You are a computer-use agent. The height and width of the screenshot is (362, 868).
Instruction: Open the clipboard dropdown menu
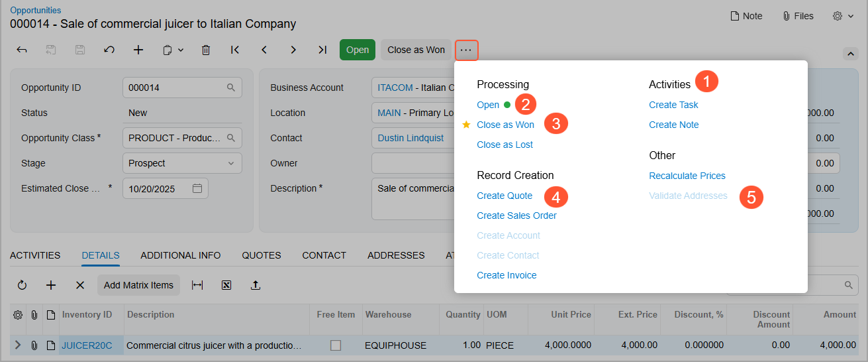click(x=173, y=50)
